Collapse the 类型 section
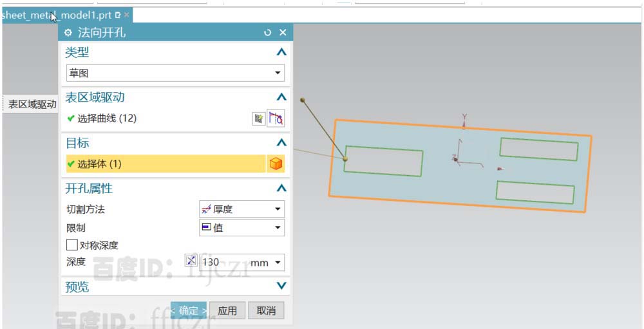This screenshot has width=644, height=329. pos(281,52)
